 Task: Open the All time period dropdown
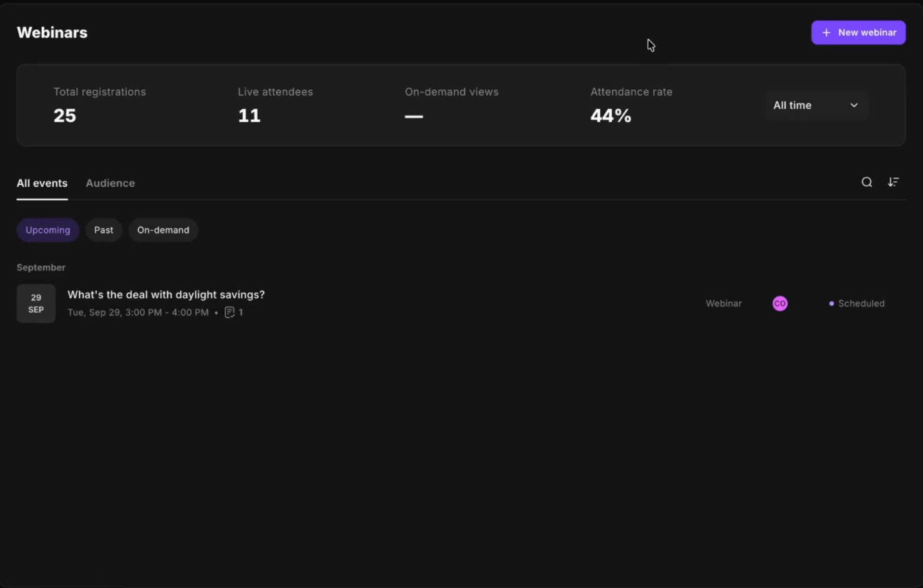click(816, 105)
